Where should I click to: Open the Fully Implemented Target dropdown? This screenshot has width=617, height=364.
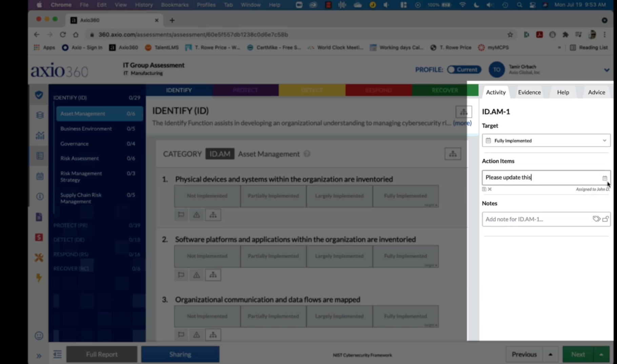click(x=546, y=140)
